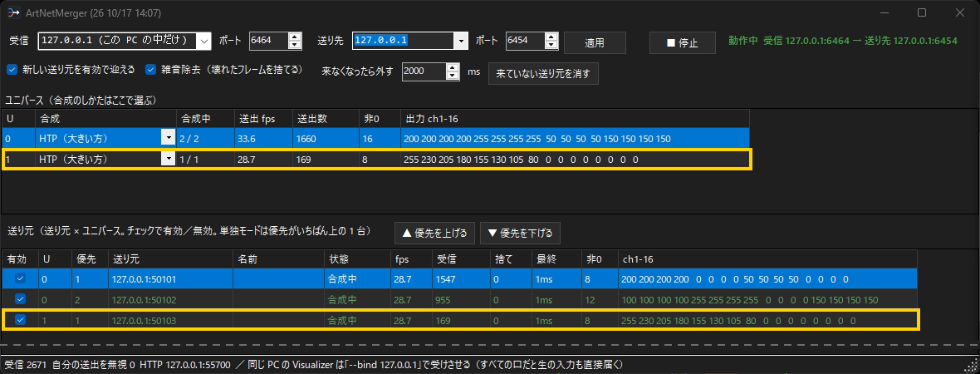980x374 pixels.
Task: Click the status bar text 受信 2671
Action: click(x=24, y=365)
